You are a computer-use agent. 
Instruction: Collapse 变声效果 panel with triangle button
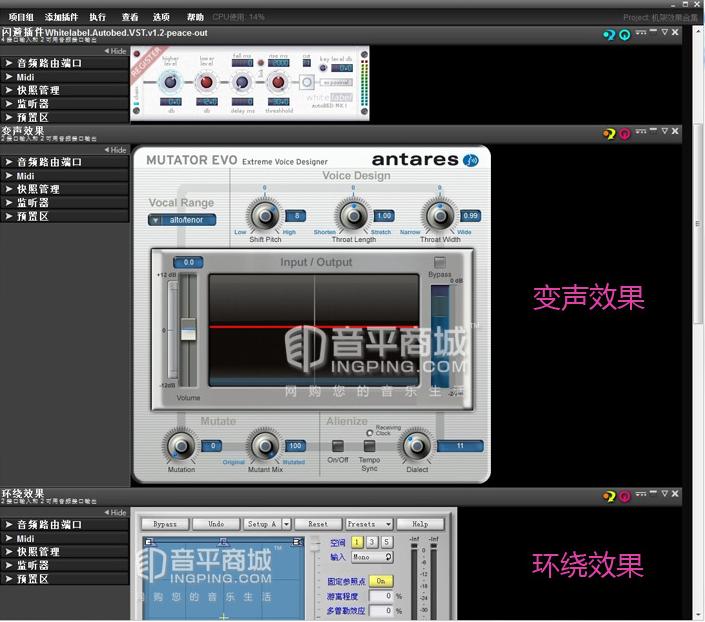[665, 131]
